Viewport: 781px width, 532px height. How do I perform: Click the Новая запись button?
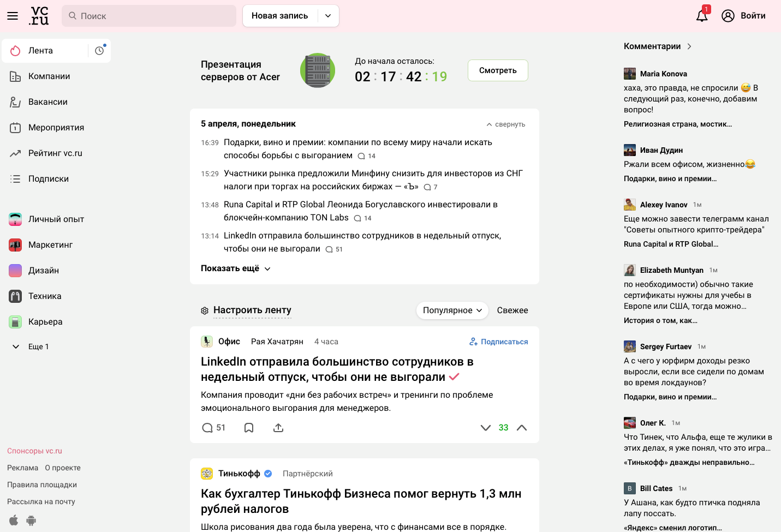279,16
